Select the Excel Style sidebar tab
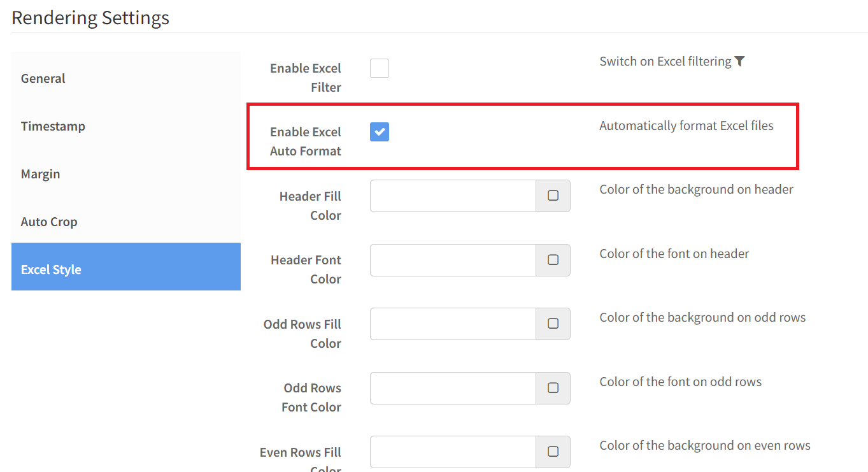 50,269
